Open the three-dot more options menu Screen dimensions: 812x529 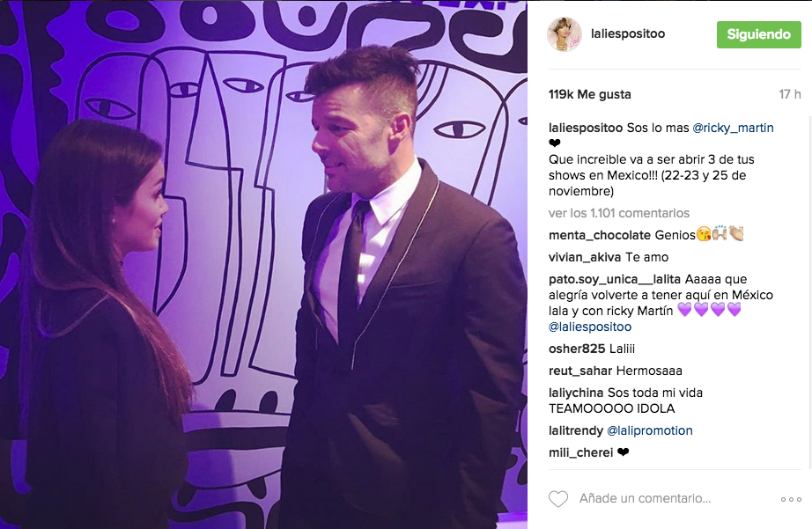coord(791,499)
